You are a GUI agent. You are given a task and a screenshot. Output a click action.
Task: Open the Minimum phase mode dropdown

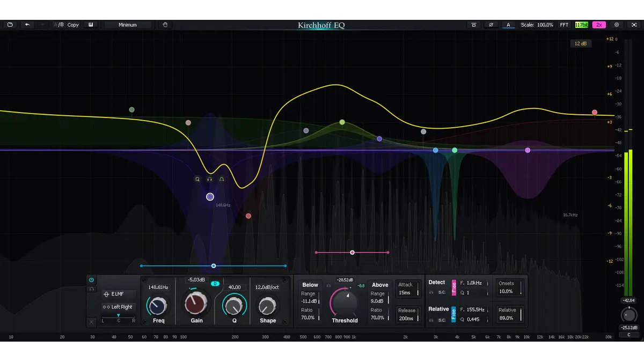coord(128,25)
